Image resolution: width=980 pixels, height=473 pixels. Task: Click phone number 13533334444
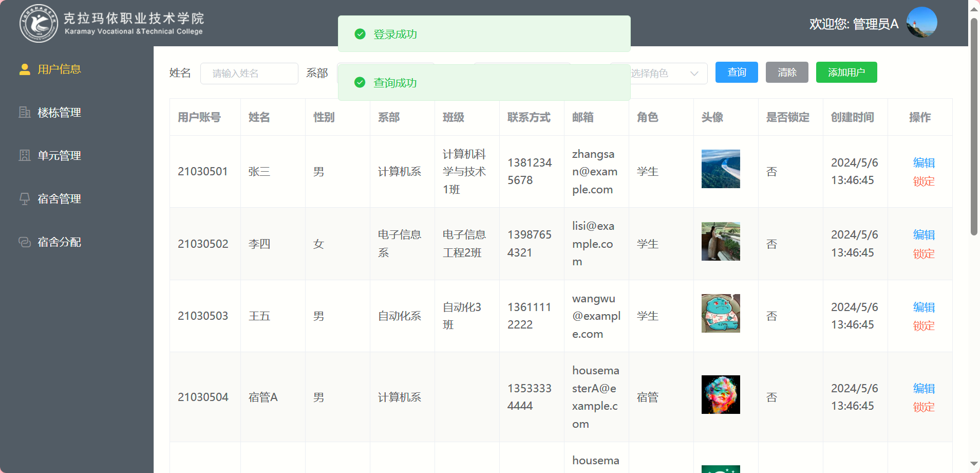(530, 397)
